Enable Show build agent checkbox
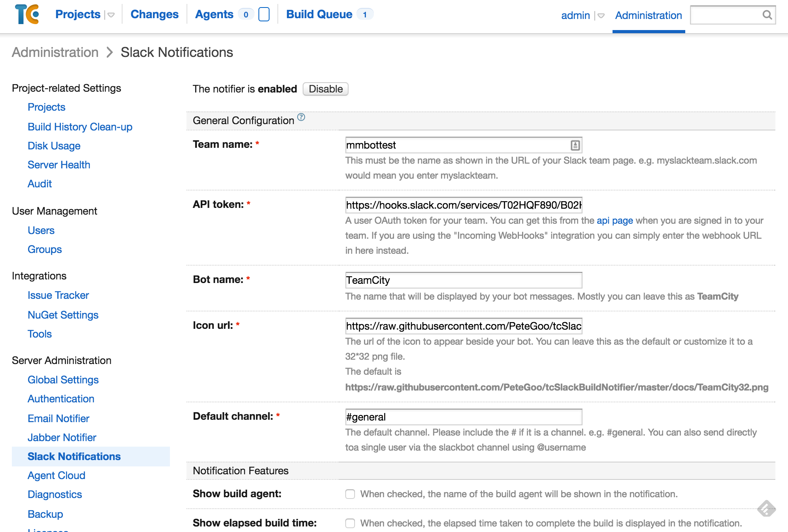Viewport: 788px width, 532px height. click(350, 494)
